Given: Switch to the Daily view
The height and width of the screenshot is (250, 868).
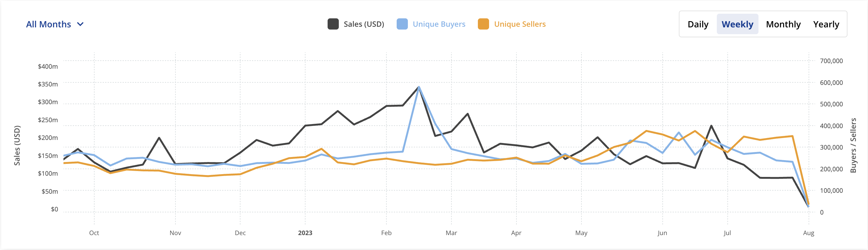Looking at the screenshot, I should [698, 24].
